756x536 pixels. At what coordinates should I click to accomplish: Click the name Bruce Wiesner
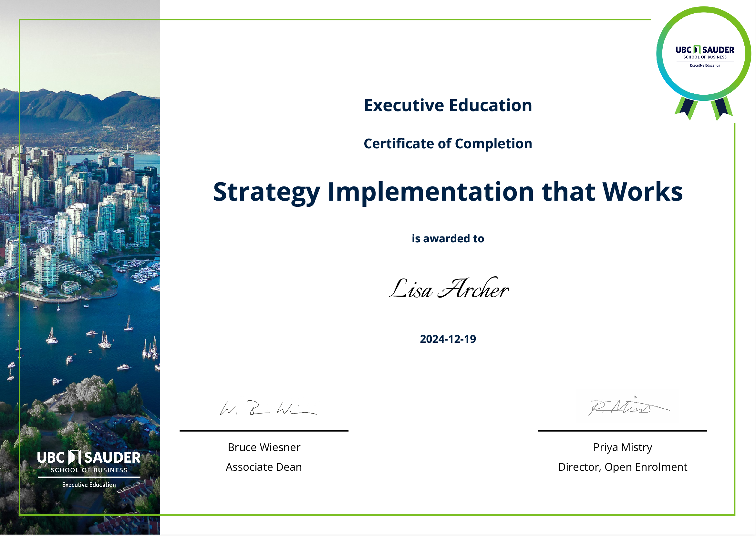coord(264,447)
